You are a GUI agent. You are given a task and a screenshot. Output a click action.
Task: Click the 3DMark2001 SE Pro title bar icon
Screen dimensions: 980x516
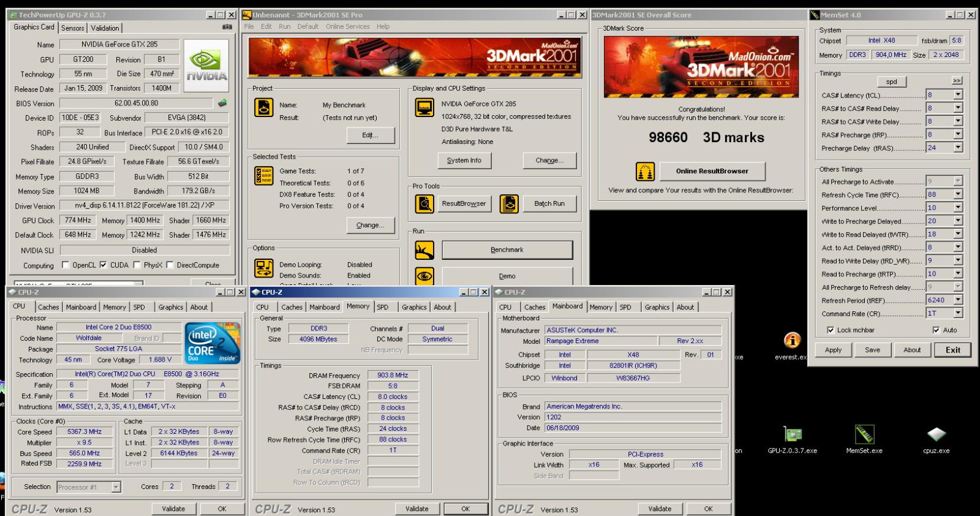(x=247, y=15)
